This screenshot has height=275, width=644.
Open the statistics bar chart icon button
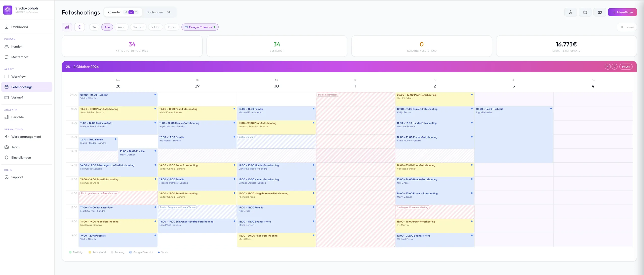coord(67,27)
